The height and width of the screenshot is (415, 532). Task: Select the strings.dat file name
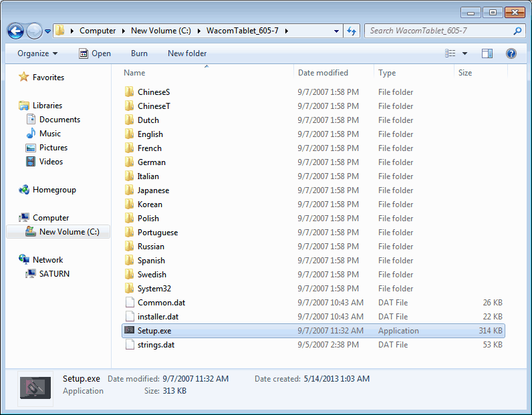tap(156, 345)
